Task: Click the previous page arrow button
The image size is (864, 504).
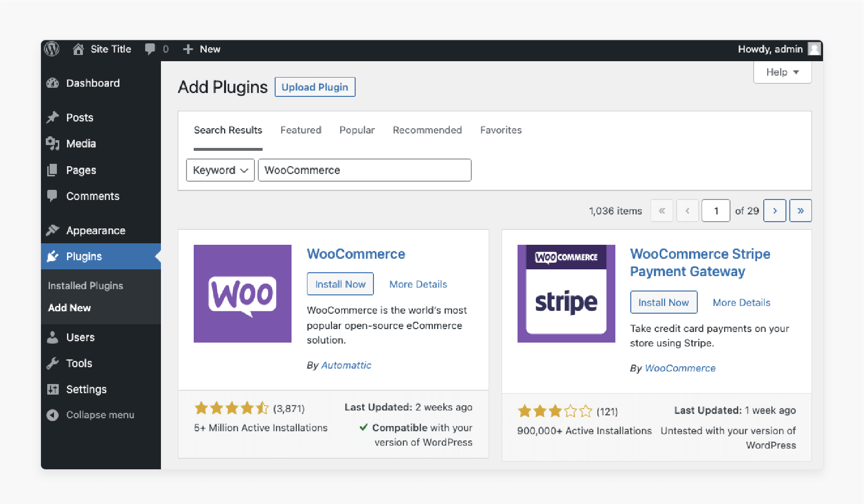Action: 688,211
